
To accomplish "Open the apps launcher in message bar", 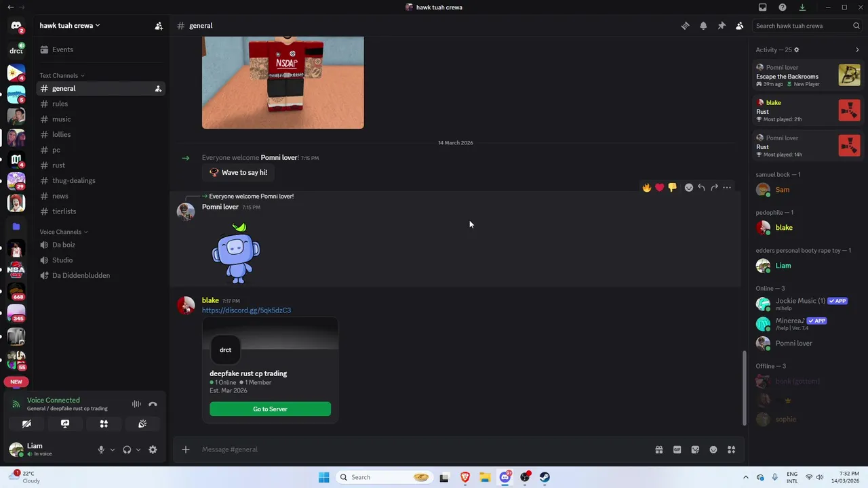I will (731, 449).
